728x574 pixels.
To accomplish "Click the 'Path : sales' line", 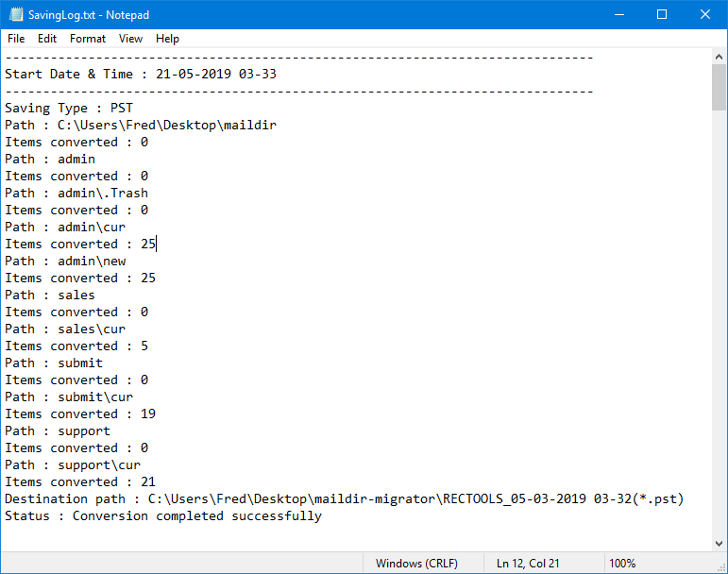I will (50, 295).
